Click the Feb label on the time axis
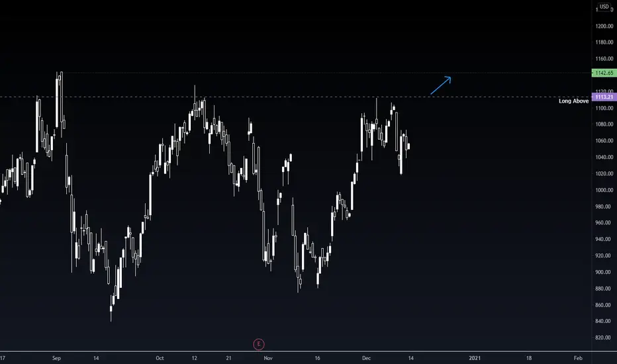 pos(578,358)
